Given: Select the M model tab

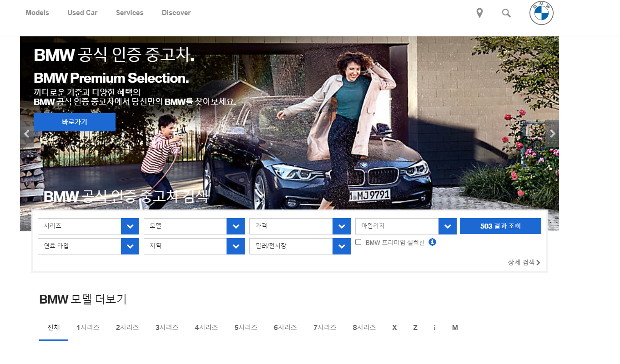Looking at the screenshot, I should (455, 328).
